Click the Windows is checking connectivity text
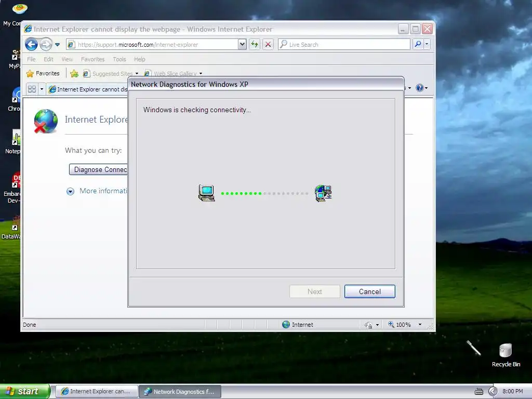Viewport: 532px width, 399px height. (197, 110)
